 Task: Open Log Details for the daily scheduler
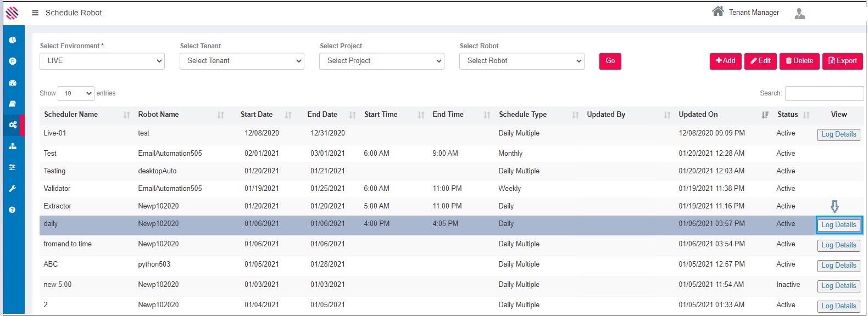click(x=839, y=225)
